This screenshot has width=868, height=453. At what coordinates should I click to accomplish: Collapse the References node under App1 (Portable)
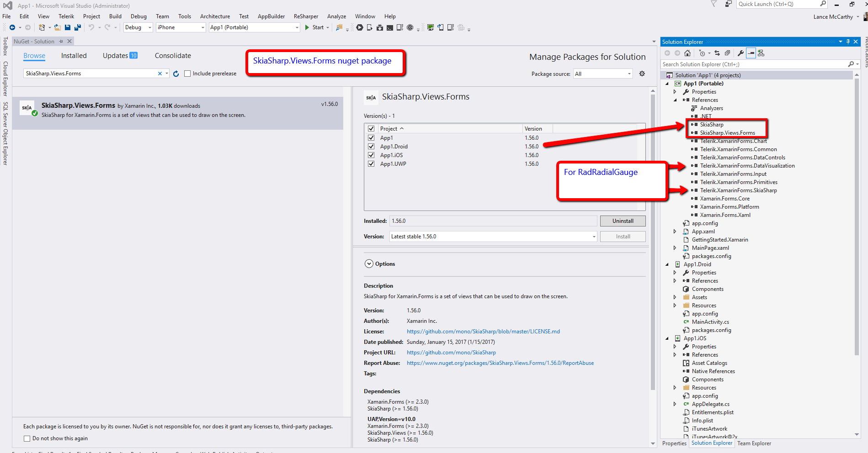click(x=675, y=100)
